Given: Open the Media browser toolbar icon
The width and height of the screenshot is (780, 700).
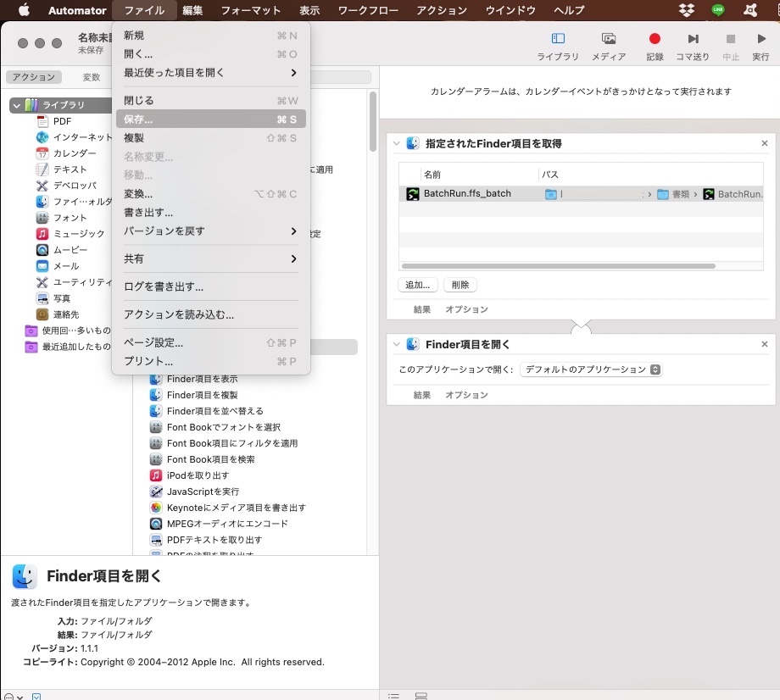Looking at the screenshot, I should coord(609,38).
